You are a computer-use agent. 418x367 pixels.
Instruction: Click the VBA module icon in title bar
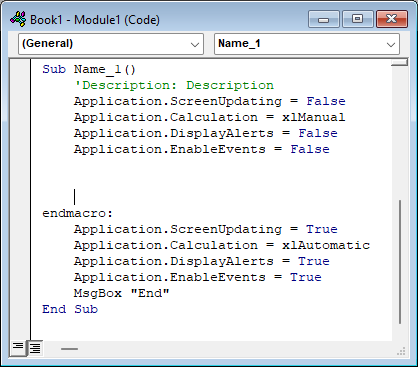pyautogui.click(x=18, y=19)
